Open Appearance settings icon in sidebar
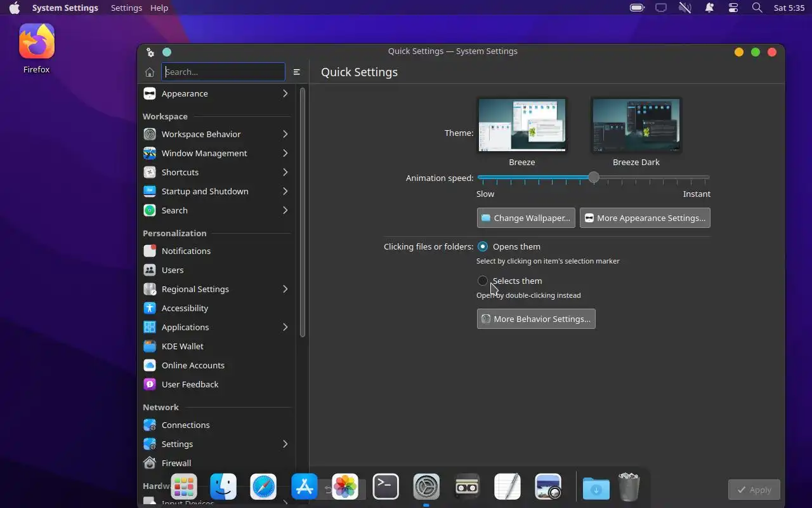The height and width of the screenshot is (508, 812). [x=150, y=93]
